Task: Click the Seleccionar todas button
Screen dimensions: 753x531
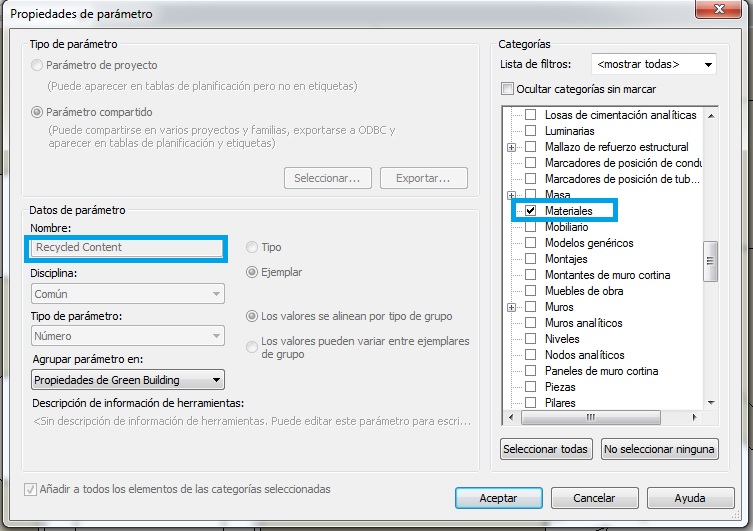Action: pyautogui.click(x=546, y=449)
